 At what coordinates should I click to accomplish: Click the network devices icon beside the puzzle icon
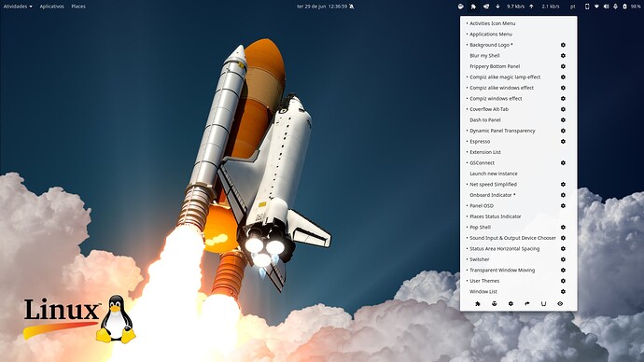(x=486, y=7)
